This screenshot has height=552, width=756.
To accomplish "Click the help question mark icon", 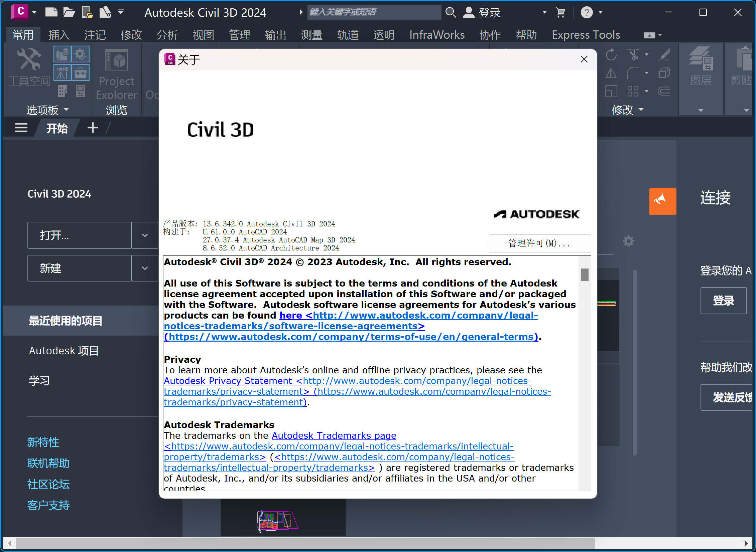I will coord(587,12).
